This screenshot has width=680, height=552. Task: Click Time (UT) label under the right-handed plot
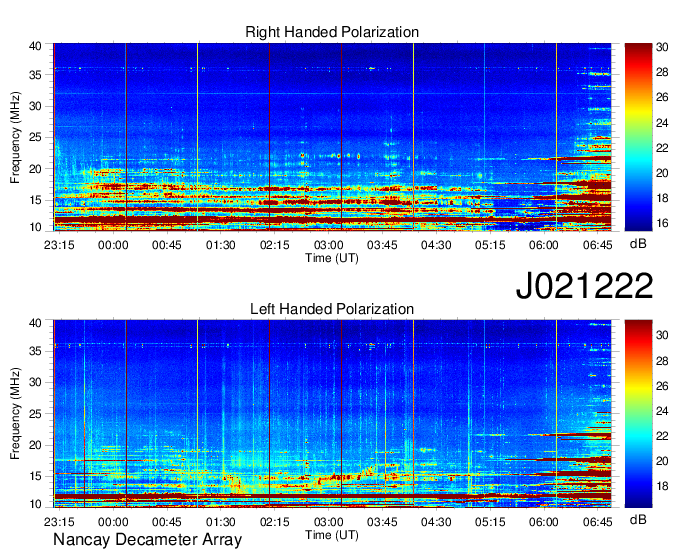pyautogui.click(x=332, y=258)
